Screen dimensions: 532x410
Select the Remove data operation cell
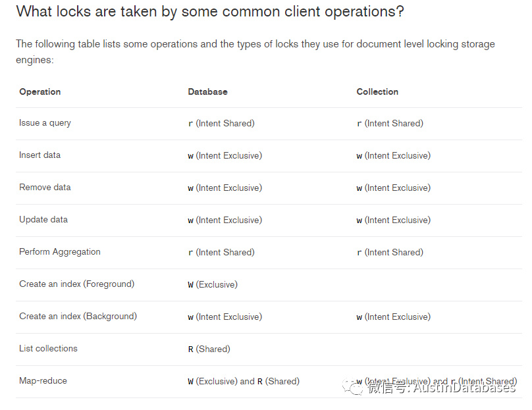45,188
